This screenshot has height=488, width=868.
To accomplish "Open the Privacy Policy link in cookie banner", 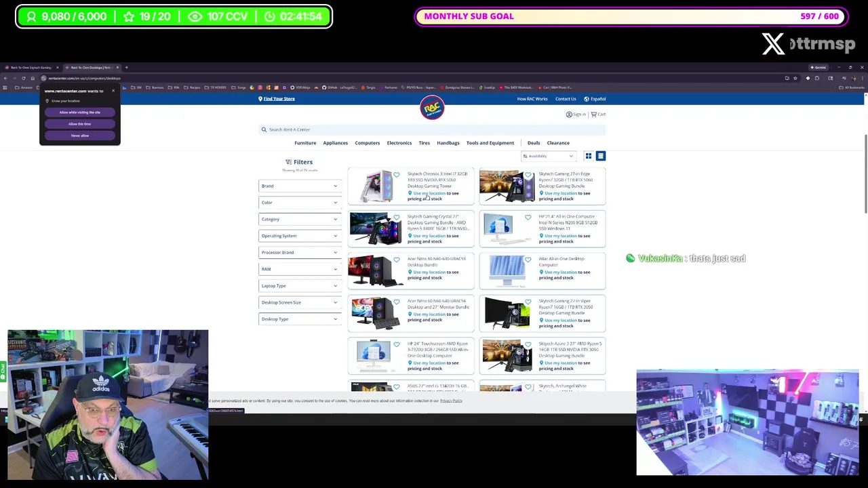I will point(451,401).
